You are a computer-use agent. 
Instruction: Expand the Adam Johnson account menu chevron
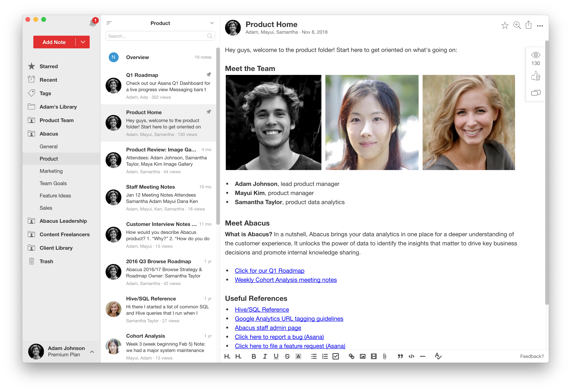tap(92, 352)
